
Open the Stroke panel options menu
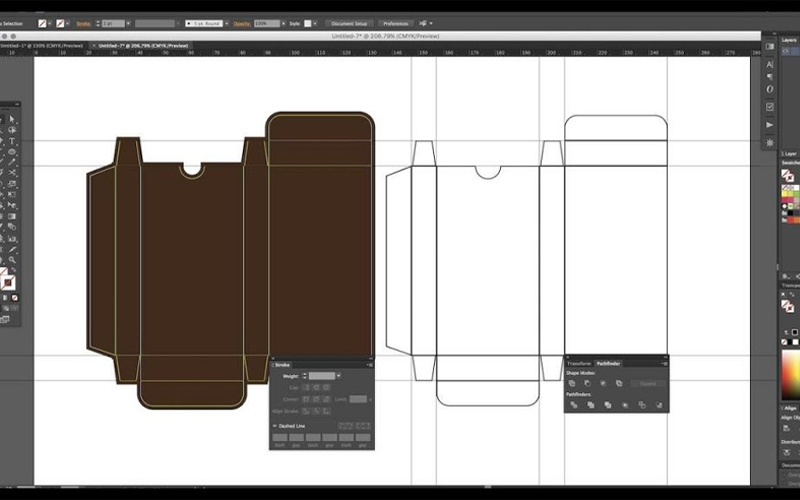pos(368,365)
